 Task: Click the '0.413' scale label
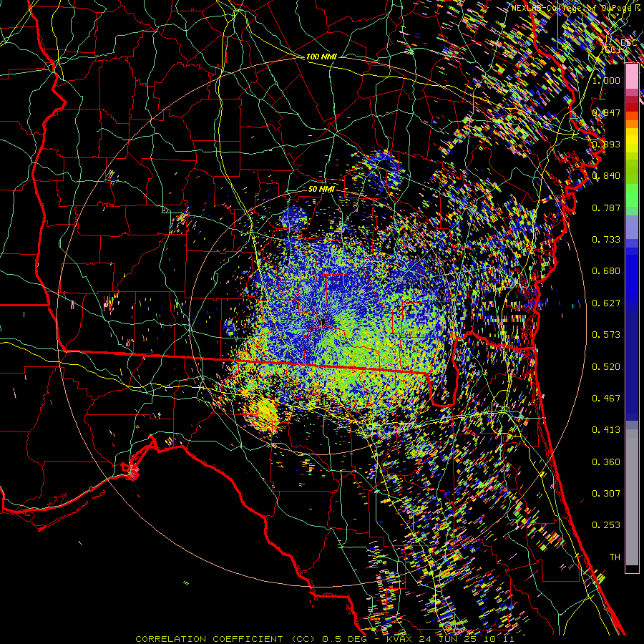[606, 430]
